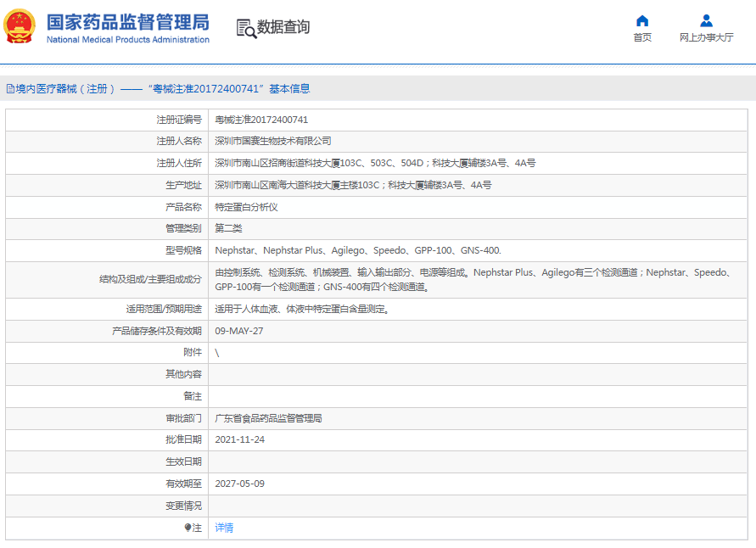
Task: Click registrant name 深圳市国赛生物技术有限公司
Action: (272, 141)
